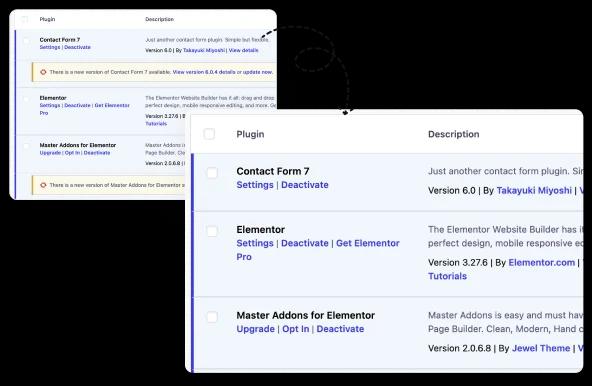592x386 pixels.
Task: Tick select-all checkbox in small panel header
Action: point(25,19)
